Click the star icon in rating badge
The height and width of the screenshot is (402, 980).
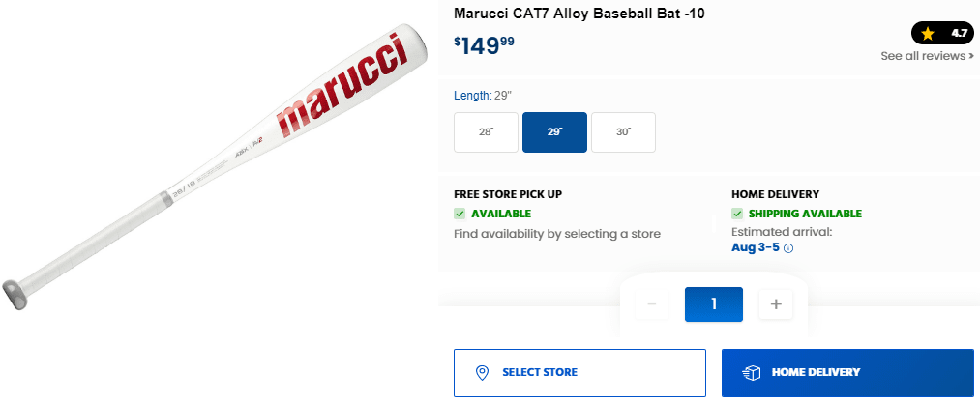coord(928,33)
